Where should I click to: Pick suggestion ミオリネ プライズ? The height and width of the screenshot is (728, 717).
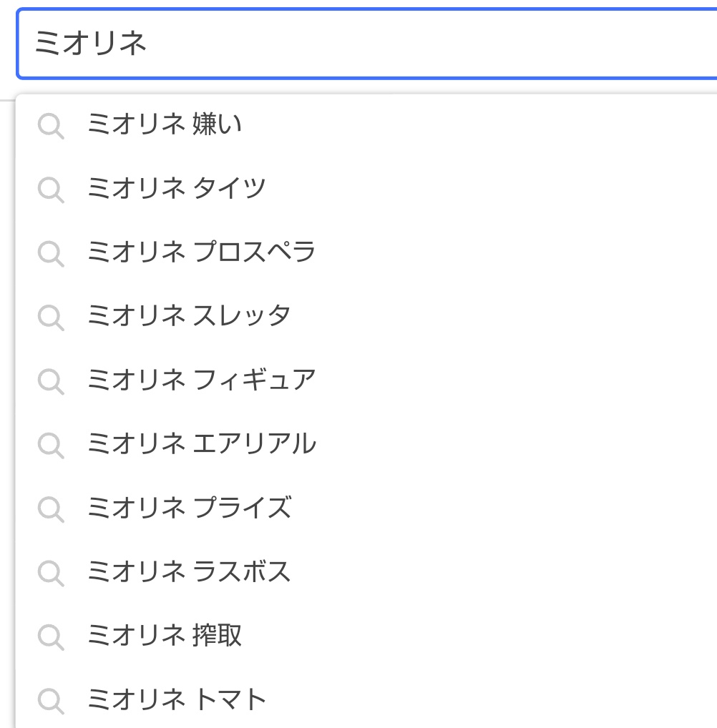[x=367, y=508]
